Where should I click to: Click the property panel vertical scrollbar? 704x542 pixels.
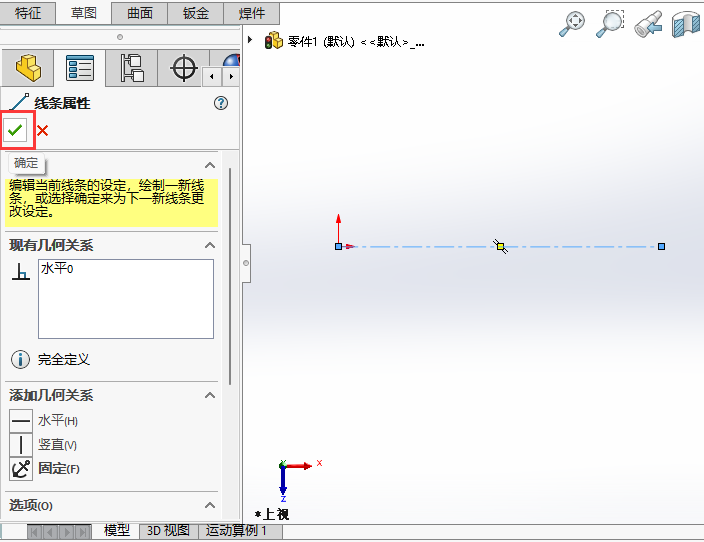click(x=230, y=276)
